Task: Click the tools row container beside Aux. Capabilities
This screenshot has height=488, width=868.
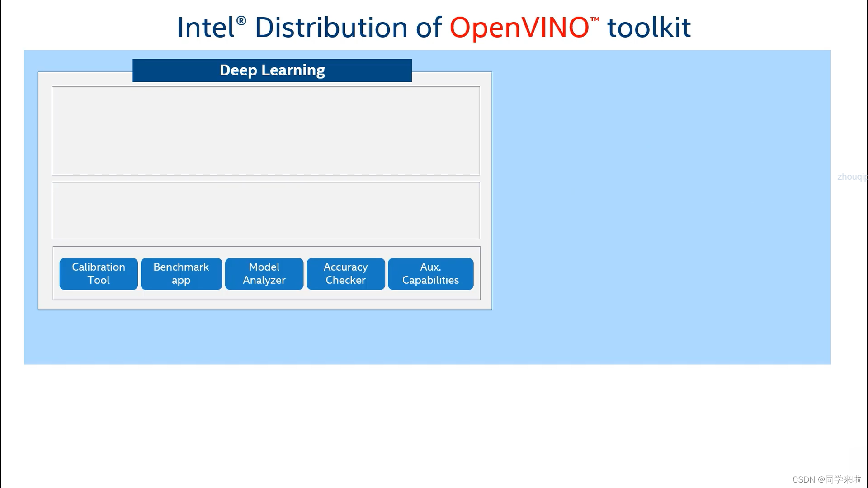Action: 476,274
